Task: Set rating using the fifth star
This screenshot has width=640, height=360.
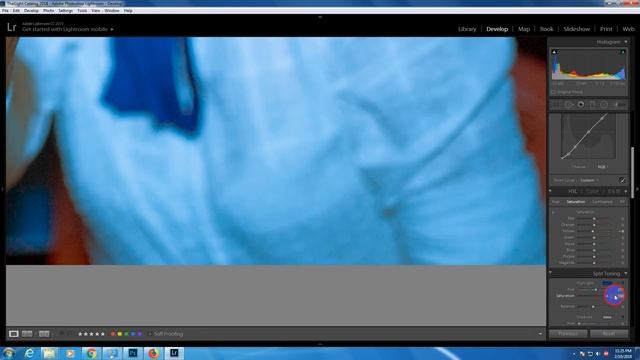Action: point(102,334)
